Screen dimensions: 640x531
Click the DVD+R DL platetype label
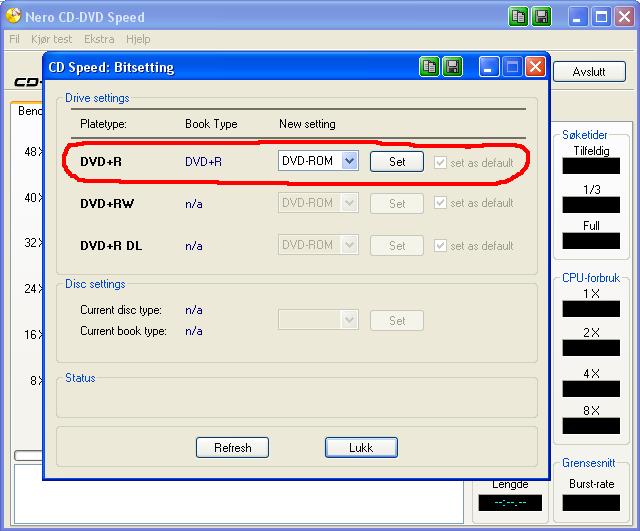(111, 246)
